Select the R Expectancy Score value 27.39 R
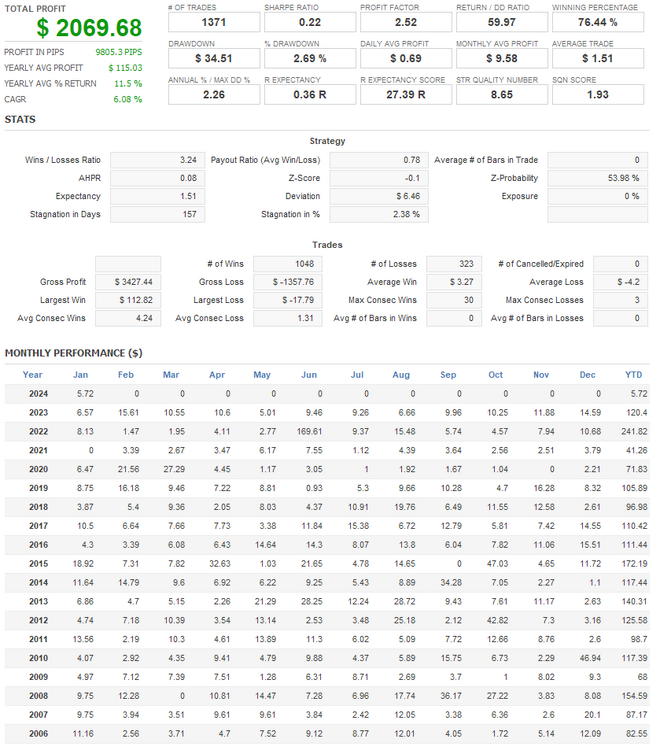 (406, 95)
